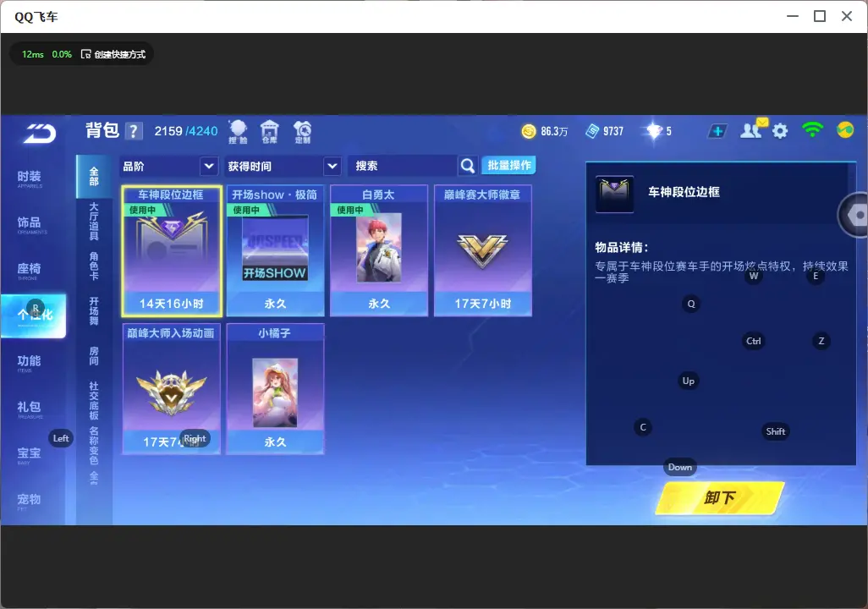868x609 pixels.
Task: Click the 12ms latency indicator
Action: pyautogui.click(x=33, y=54)
